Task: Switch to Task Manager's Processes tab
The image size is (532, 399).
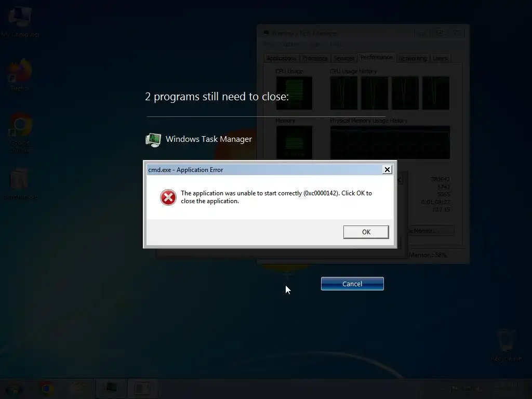Action: (315, 58)
